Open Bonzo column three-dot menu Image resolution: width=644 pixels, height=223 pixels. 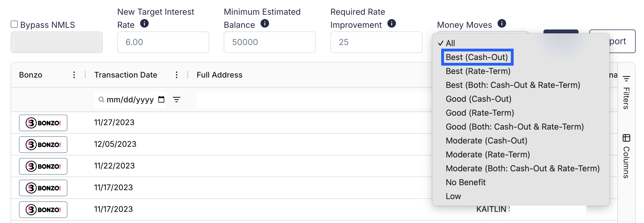coord(74,75)
